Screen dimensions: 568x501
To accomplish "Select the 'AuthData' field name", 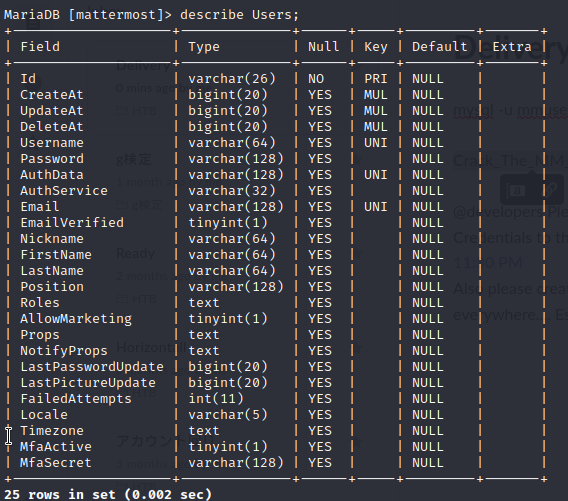I will pyautogui.click(x=52, y=175).
